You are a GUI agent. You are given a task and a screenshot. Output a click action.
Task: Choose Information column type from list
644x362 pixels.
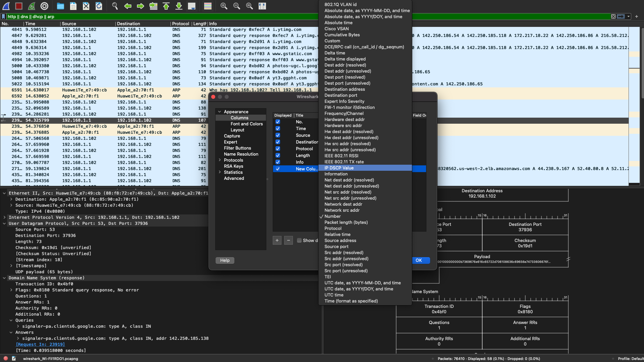tap(365, 174)
